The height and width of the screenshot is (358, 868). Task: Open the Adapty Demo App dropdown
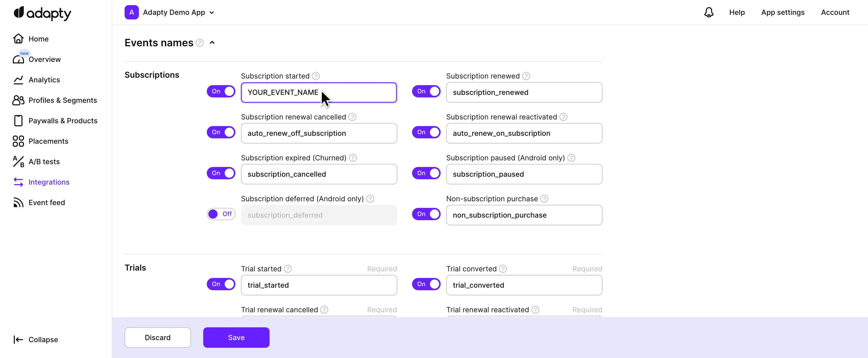[212, 12]
